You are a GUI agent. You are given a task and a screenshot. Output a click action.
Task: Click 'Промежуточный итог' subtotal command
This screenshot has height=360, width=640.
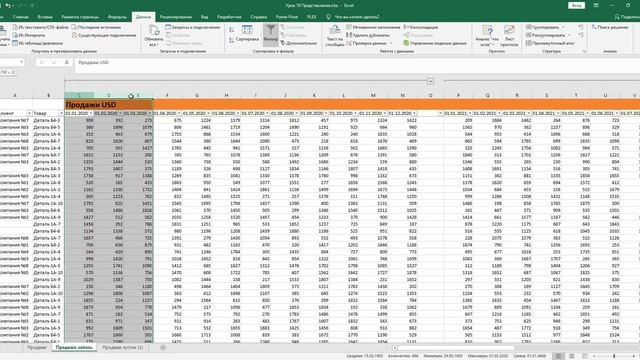tap(550, 43)
